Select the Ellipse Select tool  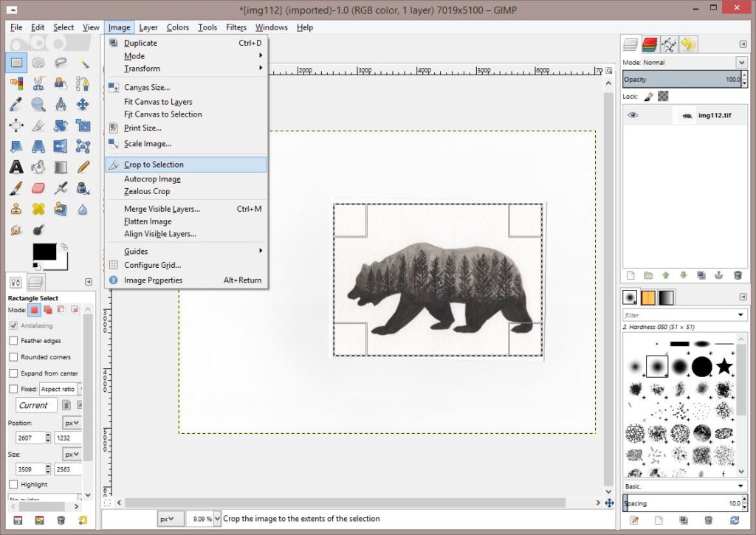(x=38, y=63)
